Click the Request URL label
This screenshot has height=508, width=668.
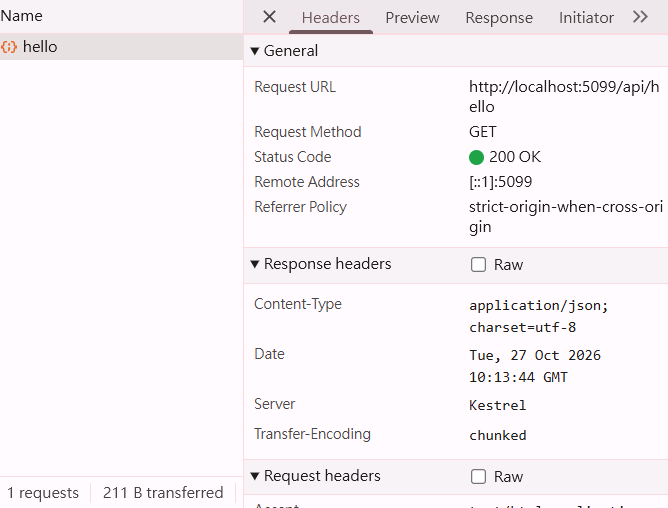coord(295,87)
